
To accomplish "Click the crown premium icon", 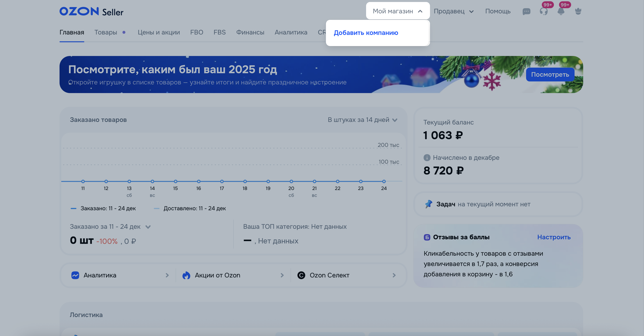I will 578,11.
